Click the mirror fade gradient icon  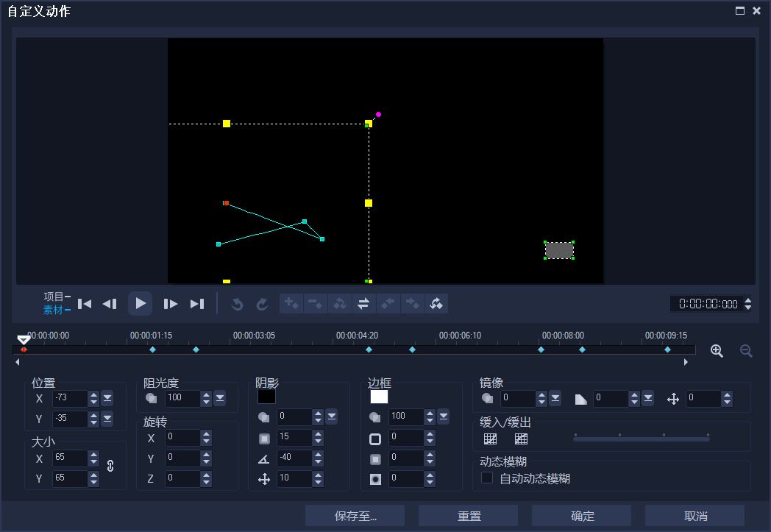580,399
